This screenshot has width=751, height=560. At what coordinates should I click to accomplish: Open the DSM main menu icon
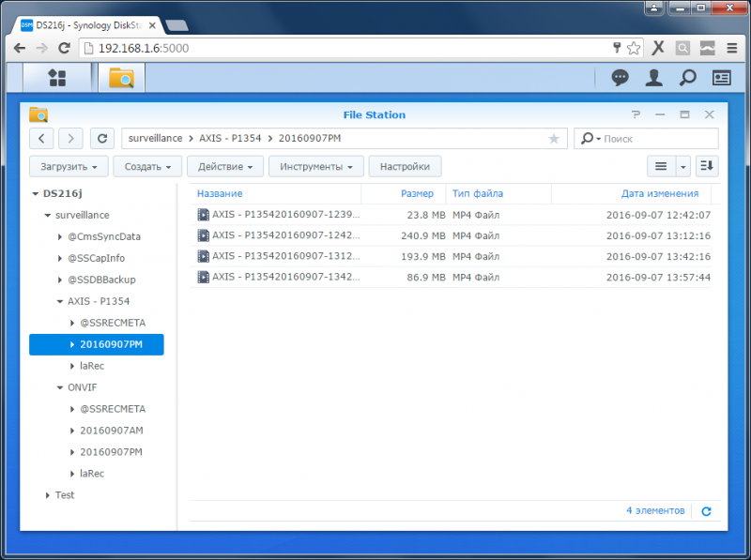coord(57,78)
